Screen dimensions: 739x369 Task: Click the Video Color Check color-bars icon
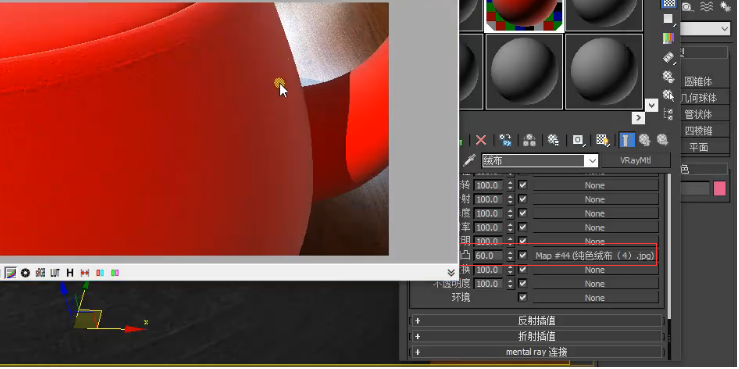pos(669,38)
